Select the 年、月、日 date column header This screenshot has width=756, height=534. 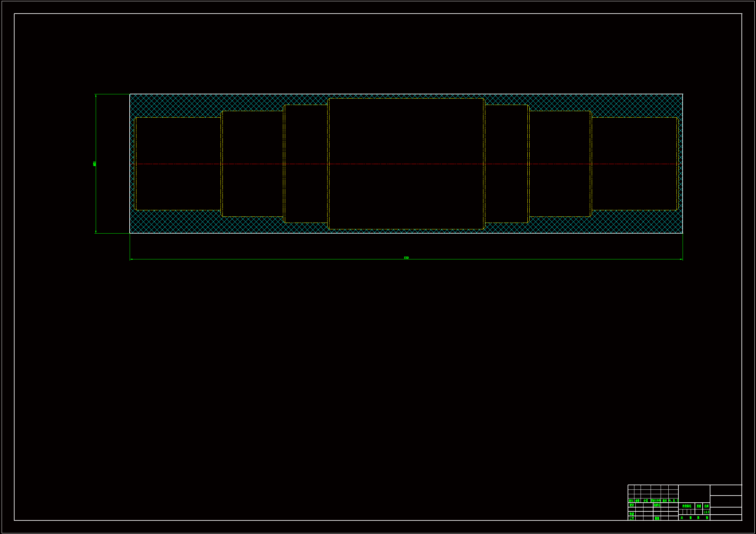tap(673, 501)
